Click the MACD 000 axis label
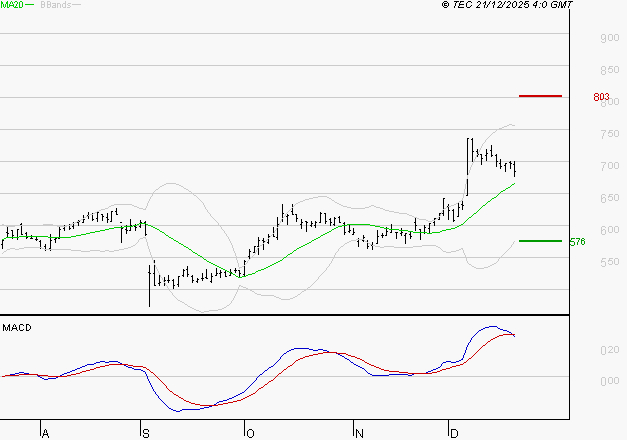Image resolution: width=627 pixels, height=440 pixels. click(x=610, y=381)
